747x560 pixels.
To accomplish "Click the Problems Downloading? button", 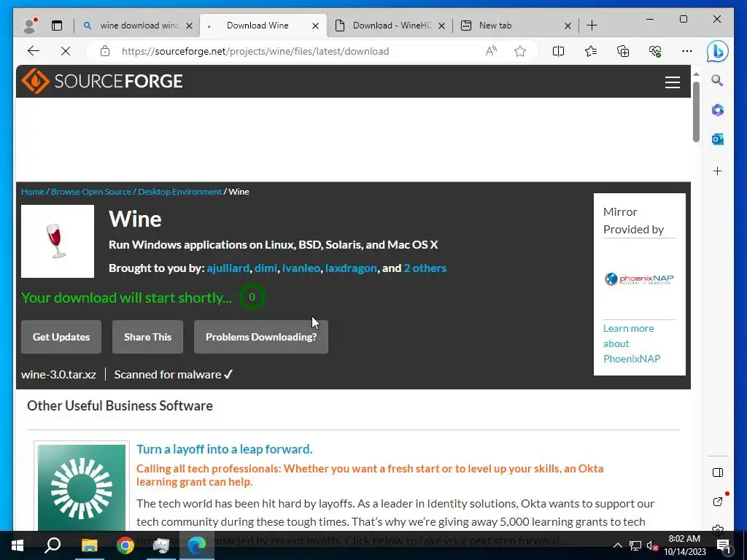I will pyautogui.click(x=261, y=337).
